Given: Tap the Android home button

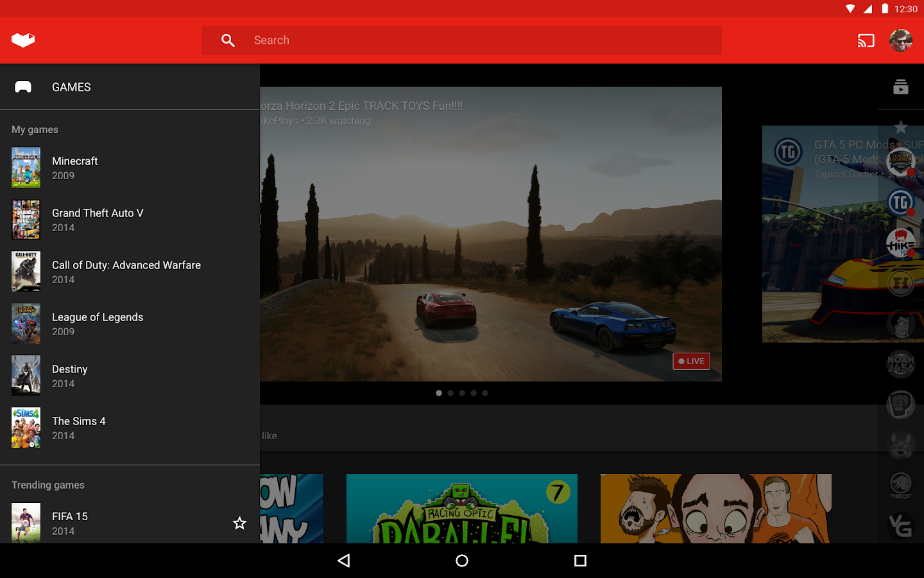Looking at the screenshot, I should (462, 561).
